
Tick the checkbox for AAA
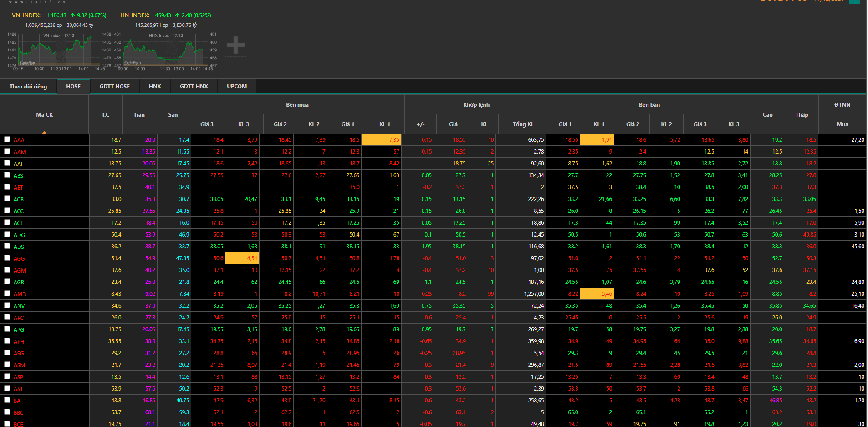tap(7, 139)
